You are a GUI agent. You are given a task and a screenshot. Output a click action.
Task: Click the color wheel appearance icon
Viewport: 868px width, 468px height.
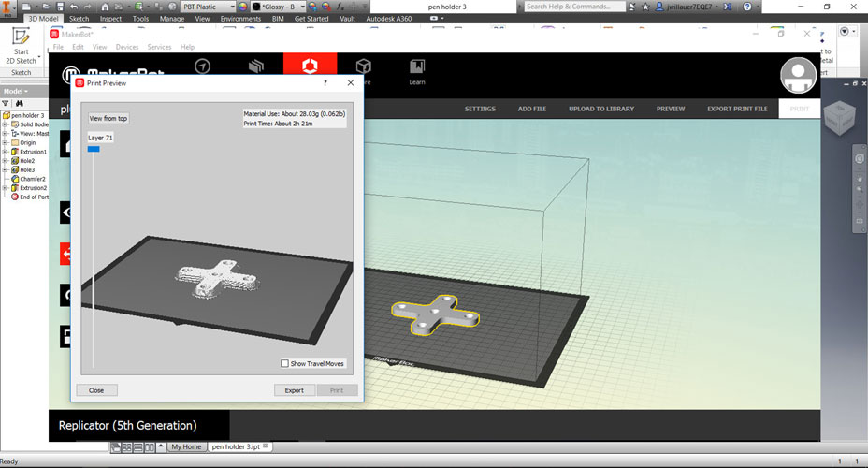point(242,7)
